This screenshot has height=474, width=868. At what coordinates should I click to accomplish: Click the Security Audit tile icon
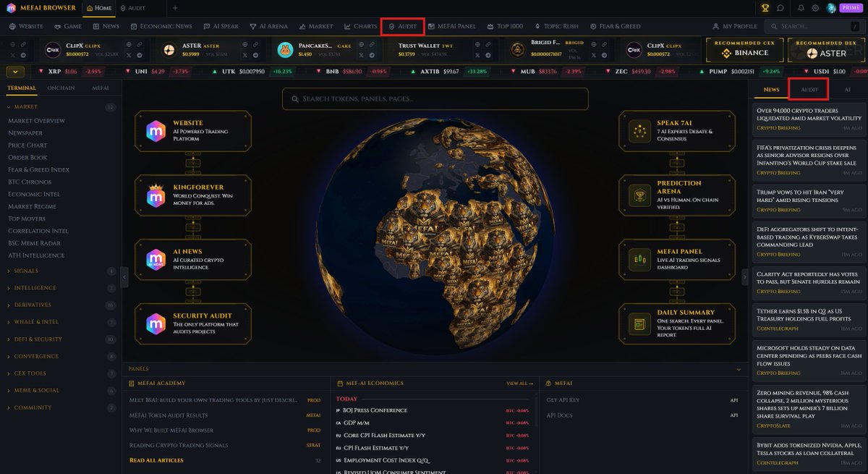pyautogui.click(x=156, y=323)
